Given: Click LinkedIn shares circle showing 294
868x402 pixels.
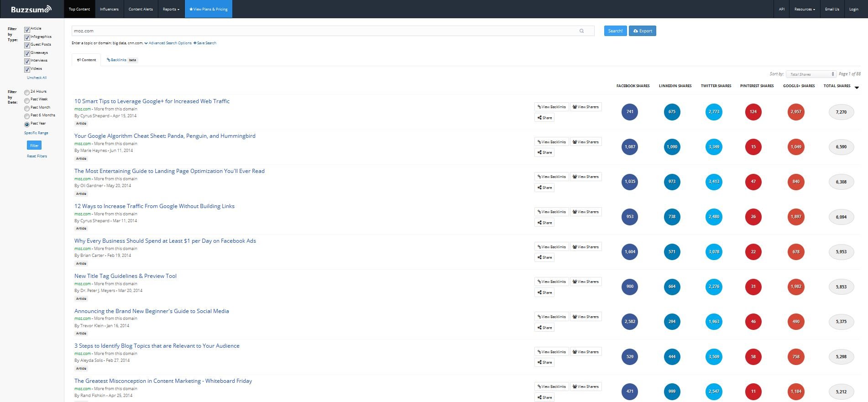Looking at the screenshot, I should pyautogui.click(x=672, y=322).
